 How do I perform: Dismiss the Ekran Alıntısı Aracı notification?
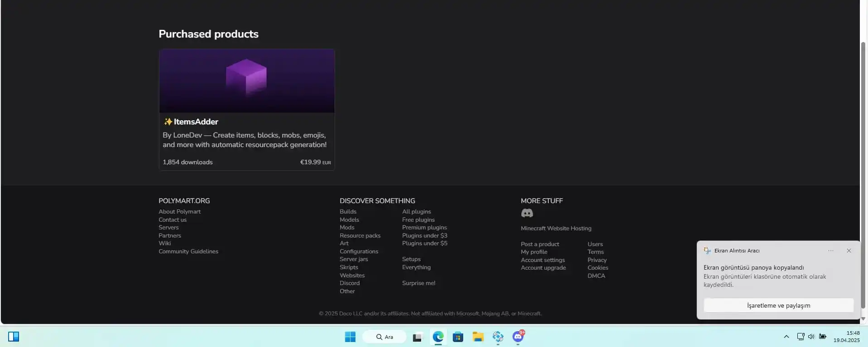[849, 251]
